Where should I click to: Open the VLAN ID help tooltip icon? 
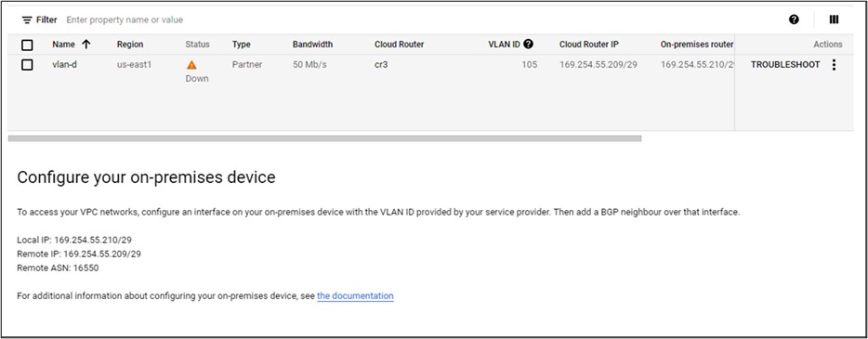(529, 45)
